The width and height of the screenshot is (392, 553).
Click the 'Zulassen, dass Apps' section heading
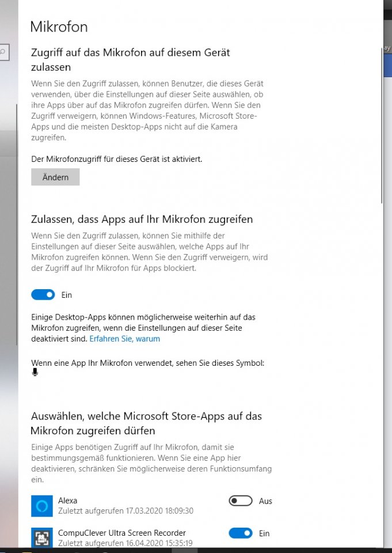click(142, 219)
